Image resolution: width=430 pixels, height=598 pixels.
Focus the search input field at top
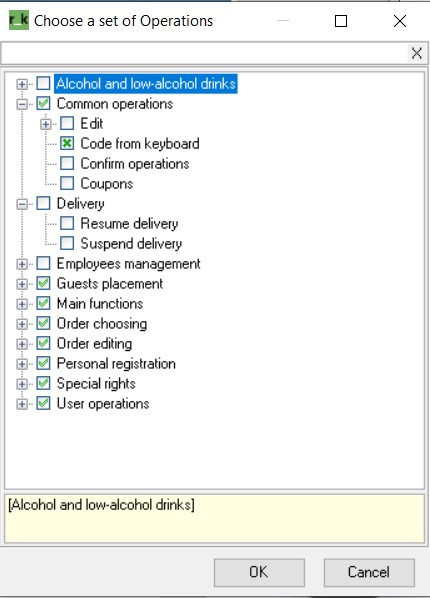205,53
